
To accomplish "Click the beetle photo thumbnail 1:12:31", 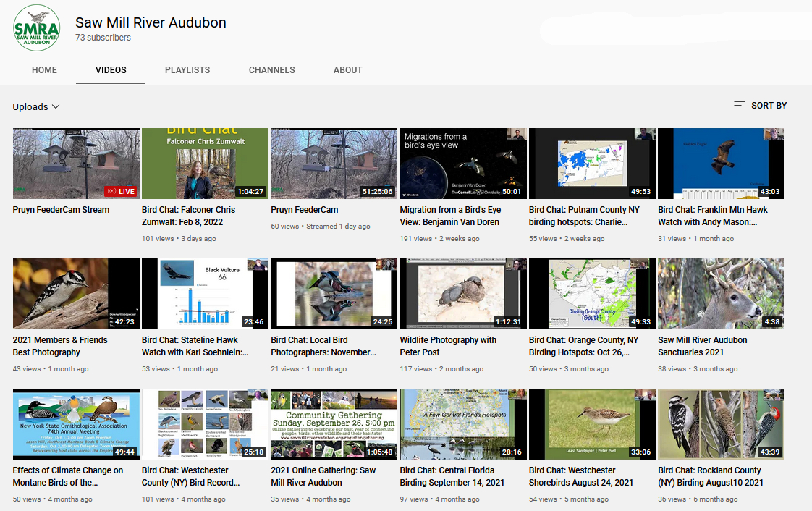I will tap(463, 294).
